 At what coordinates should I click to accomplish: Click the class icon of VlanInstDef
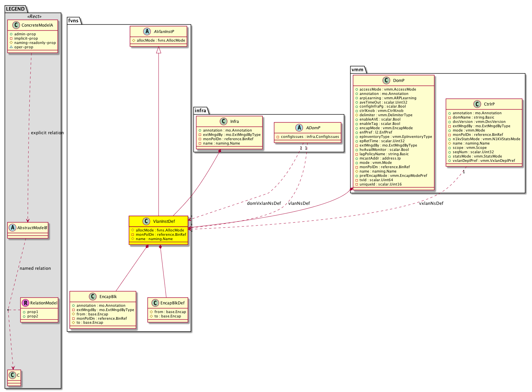pos(146,221)
